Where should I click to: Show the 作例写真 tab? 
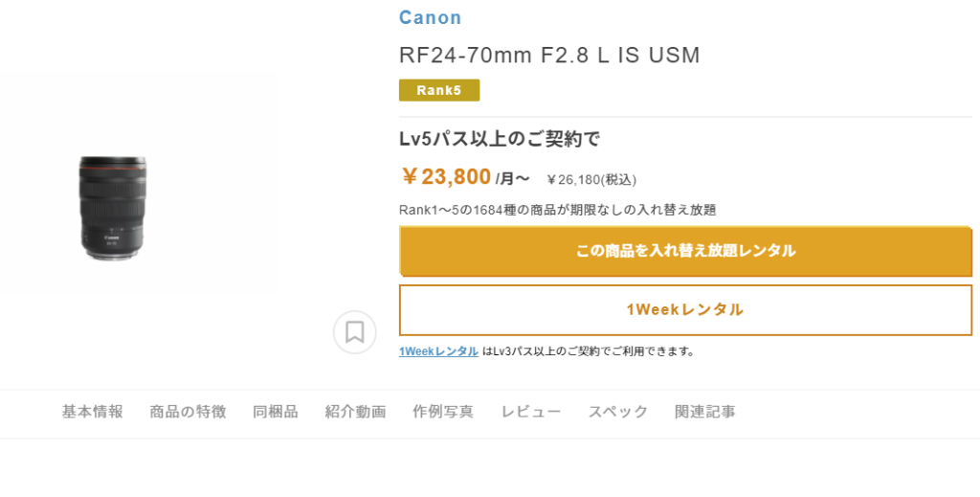(x=443, y=412)
